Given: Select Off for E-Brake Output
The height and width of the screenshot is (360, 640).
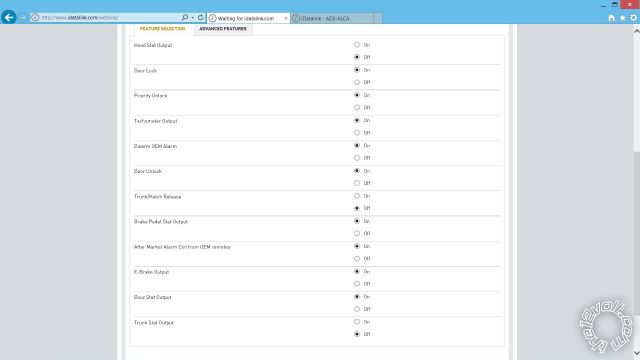Looking at the screenshot, I should [357, 284].
